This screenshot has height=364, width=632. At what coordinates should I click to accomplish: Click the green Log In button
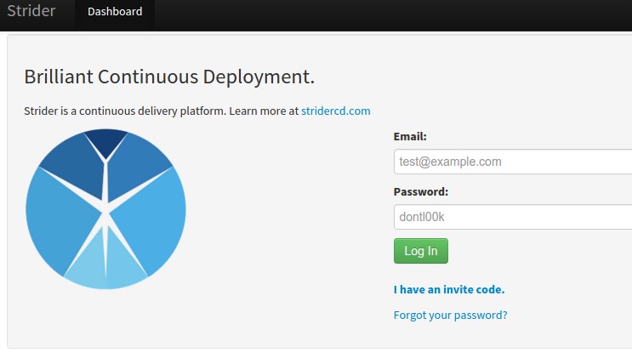click(x=421, y=251)
